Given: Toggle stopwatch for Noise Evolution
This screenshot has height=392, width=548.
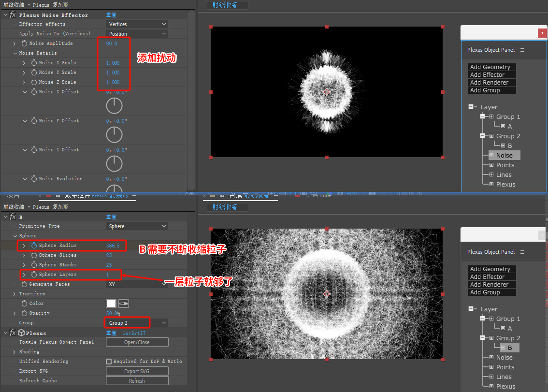Looking at the screenshot, I should click(34, 179).
